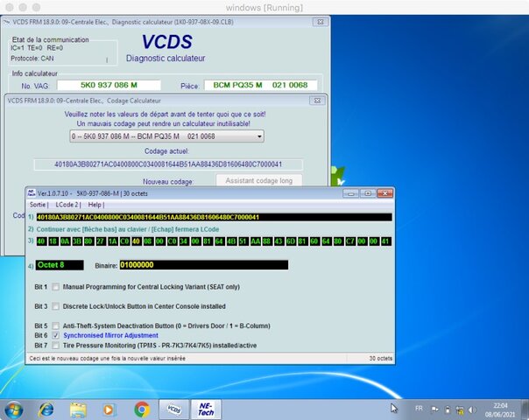Select byte cell 88
The width and height of the screenshot is (529, 420).
(267, 241)
